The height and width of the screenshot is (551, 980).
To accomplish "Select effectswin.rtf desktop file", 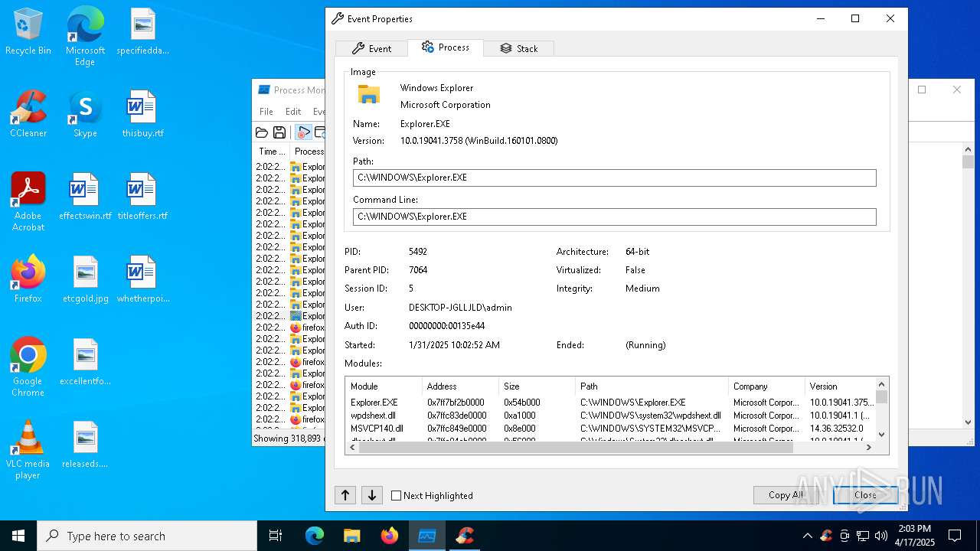I will click(x=85, y=197).
